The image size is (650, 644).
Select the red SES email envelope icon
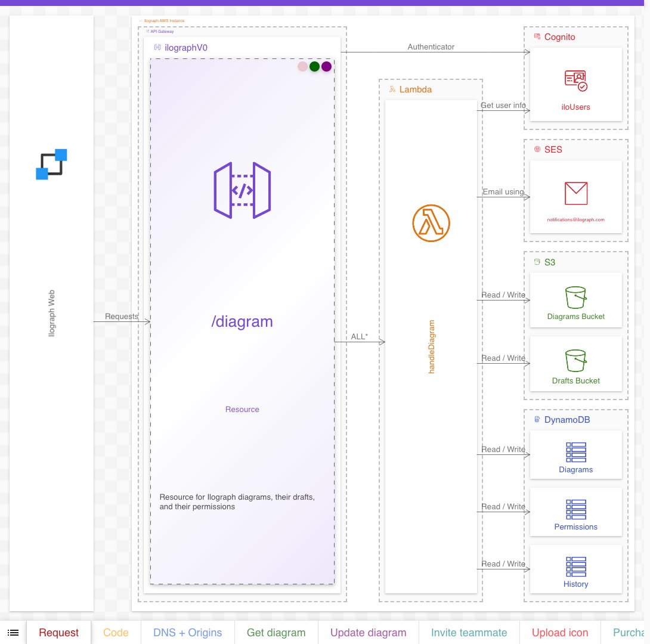click(576, 193)
